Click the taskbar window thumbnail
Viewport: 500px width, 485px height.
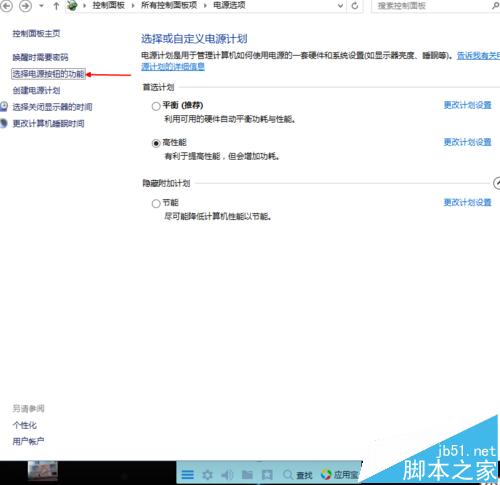coord(43,471)
